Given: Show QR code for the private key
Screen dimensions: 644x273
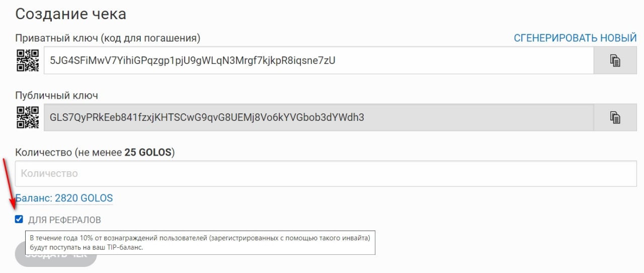Looking at the screenshot, I should [28, 60].
